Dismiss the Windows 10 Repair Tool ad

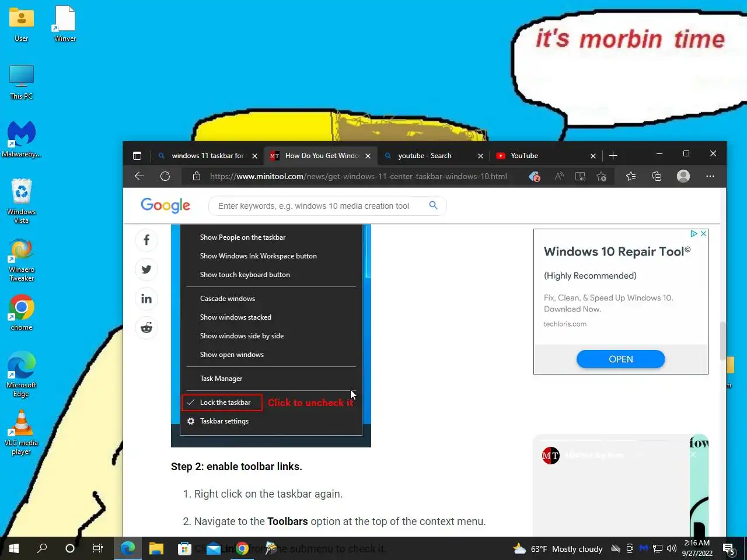tap(703, 233)
